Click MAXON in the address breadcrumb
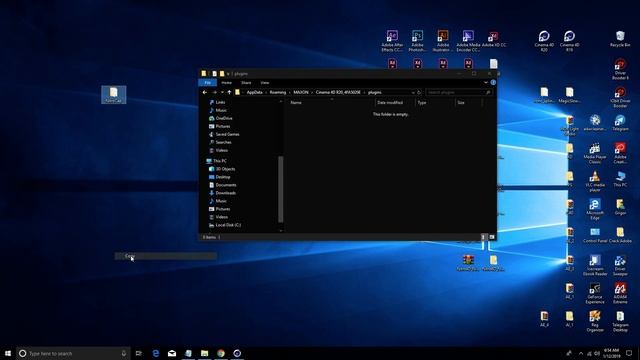640x360 pixels. [x=301, y=92]
